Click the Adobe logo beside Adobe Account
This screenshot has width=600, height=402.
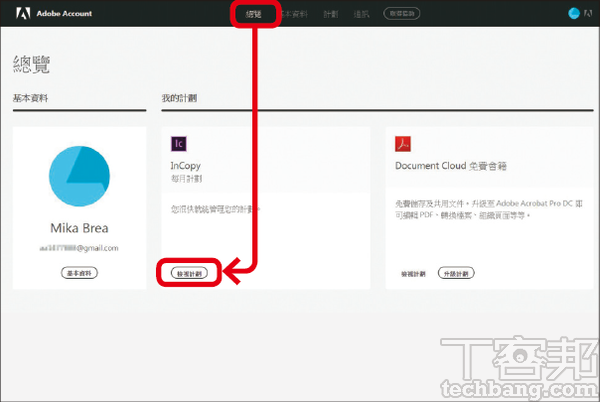(23, 13)
